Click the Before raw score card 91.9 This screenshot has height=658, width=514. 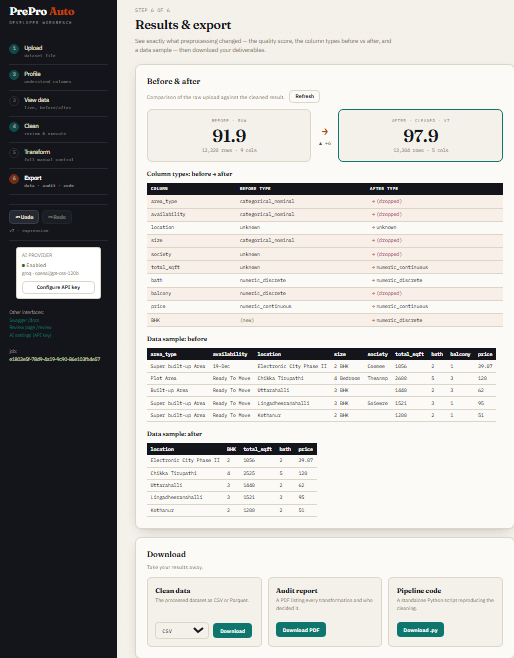coord(229,136)
